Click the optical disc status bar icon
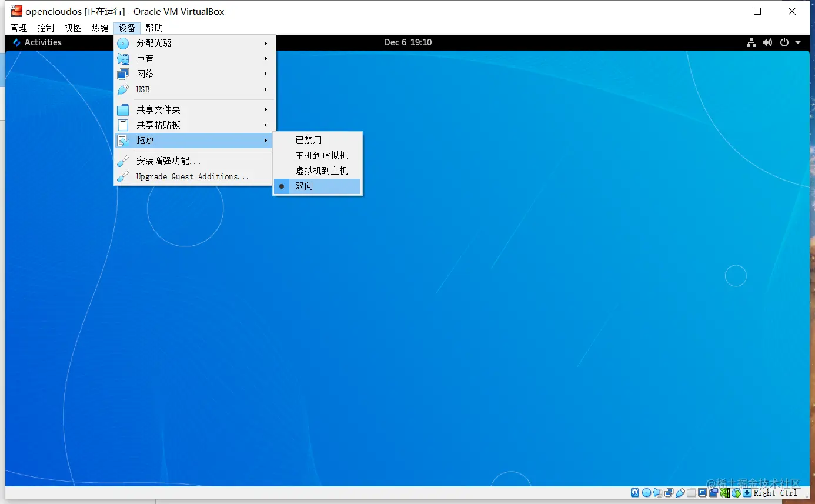The width and height of the screenshot is (815, 504). click(x=646, y=493)
